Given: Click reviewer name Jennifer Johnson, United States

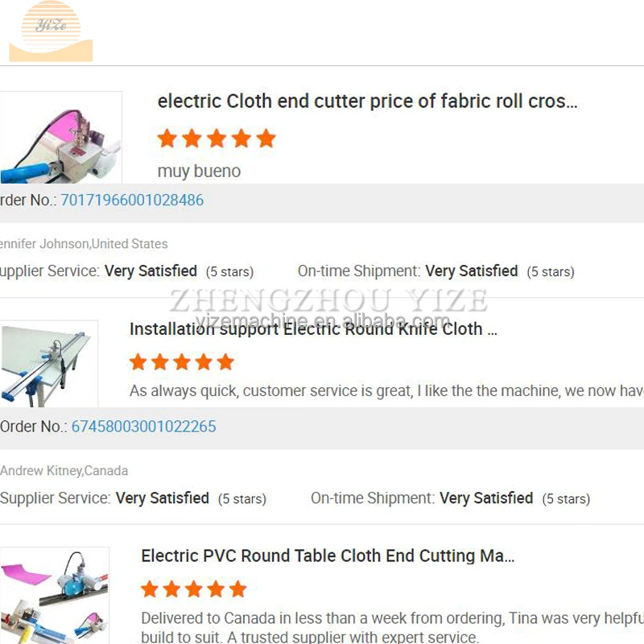Looking at the screenshot, I should coord(84,244).
